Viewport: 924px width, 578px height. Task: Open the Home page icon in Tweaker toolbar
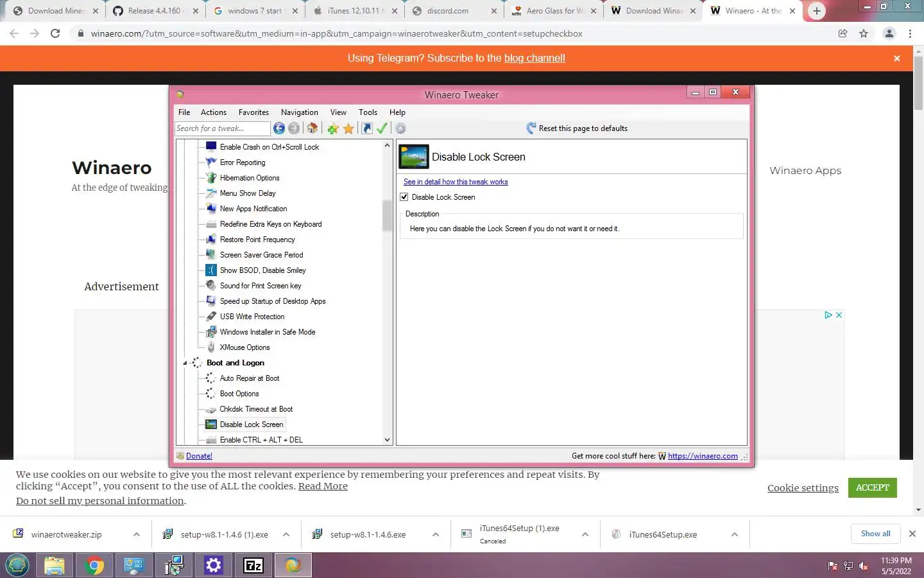312,128
